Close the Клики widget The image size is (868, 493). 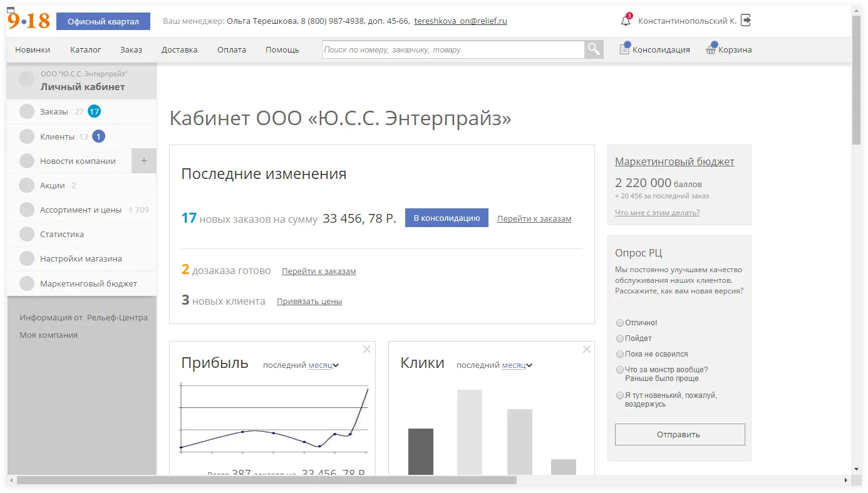coord(587,349)
